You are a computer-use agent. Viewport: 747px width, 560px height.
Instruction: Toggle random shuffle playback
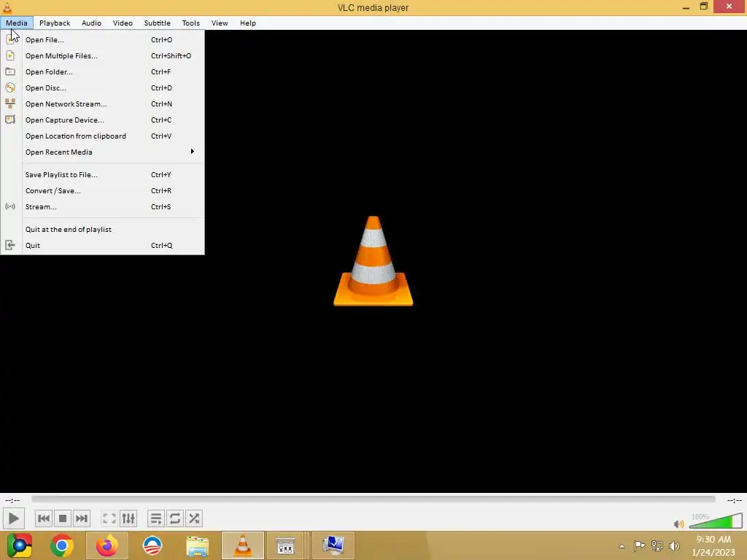click(194, 518)
